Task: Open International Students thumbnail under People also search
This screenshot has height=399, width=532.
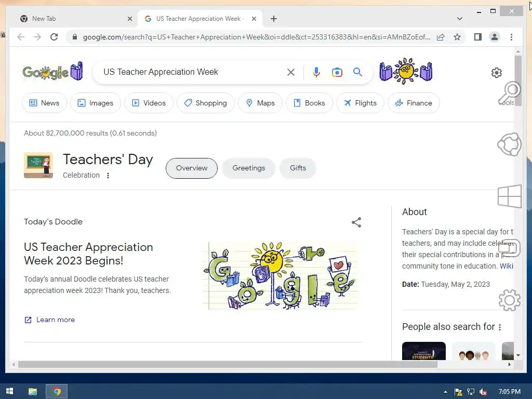Action: (x=424, y=351)
